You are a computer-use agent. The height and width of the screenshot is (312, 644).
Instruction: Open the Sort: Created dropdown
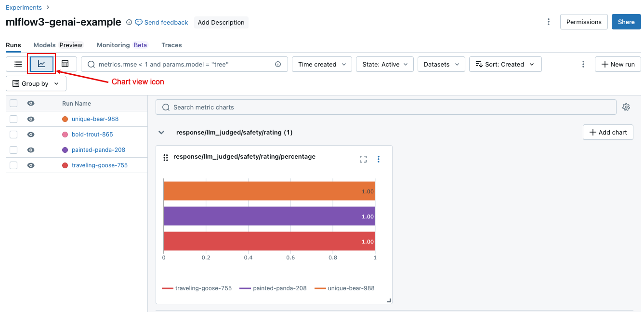(505, 64)
